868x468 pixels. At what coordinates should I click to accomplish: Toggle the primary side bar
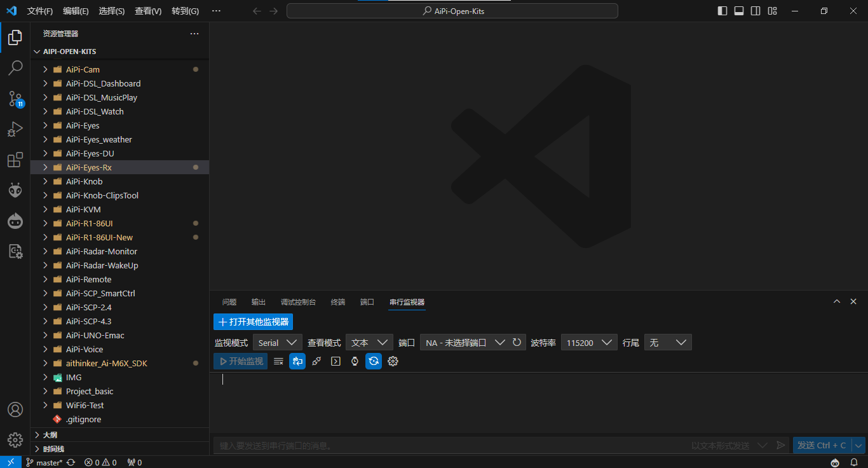[x=722, y=11]
